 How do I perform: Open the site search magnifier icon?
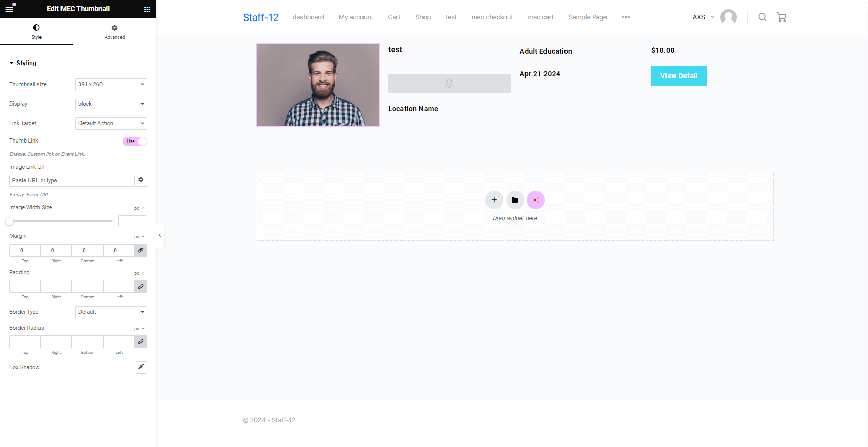763,17
